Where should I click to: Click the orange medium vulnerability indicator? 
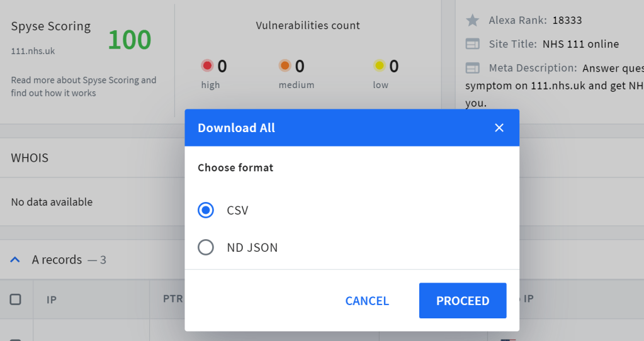point(285,65)
